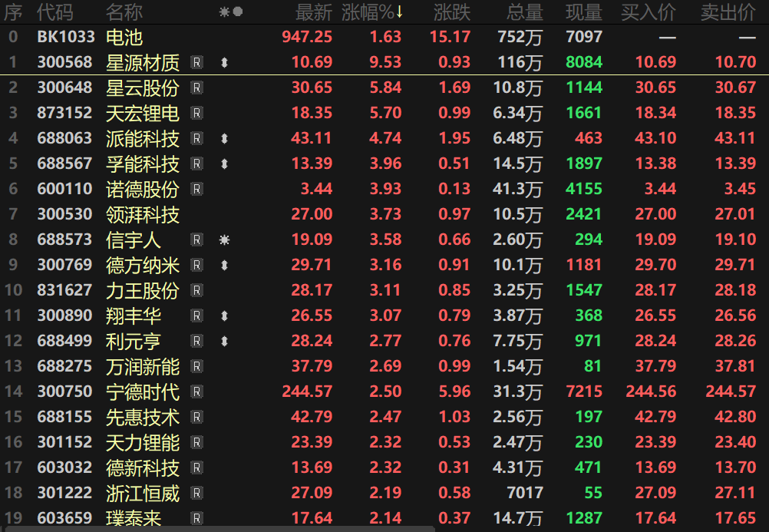Image resolution: width=769 pixels, height=532 pixels.
Task: Open the 电池 sector row
Action: point(384,37)
